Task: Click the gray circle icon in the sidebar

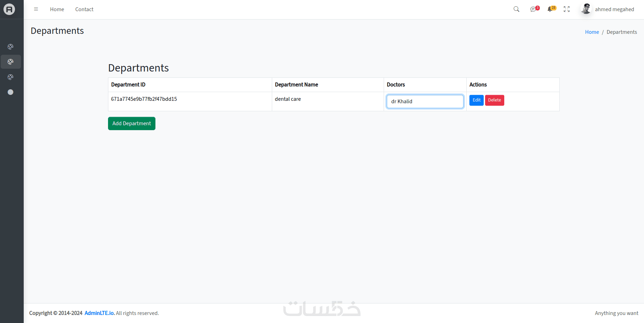Action: tap(10, 92)
